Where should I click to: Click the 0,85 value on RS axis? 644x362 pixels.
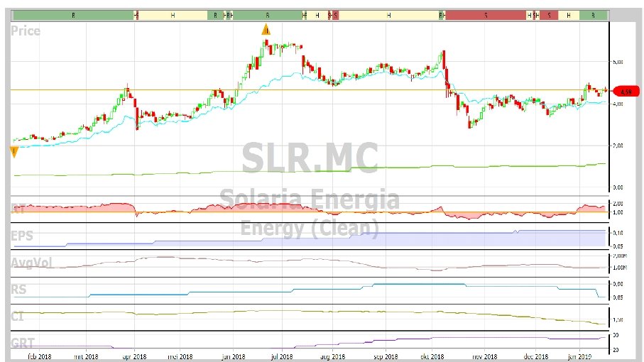click(x=618, y=297)
